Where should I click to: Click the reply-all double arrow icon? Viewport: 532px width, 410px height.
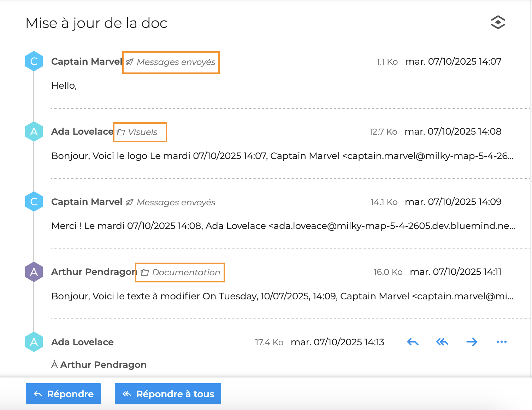coord(442,342)
